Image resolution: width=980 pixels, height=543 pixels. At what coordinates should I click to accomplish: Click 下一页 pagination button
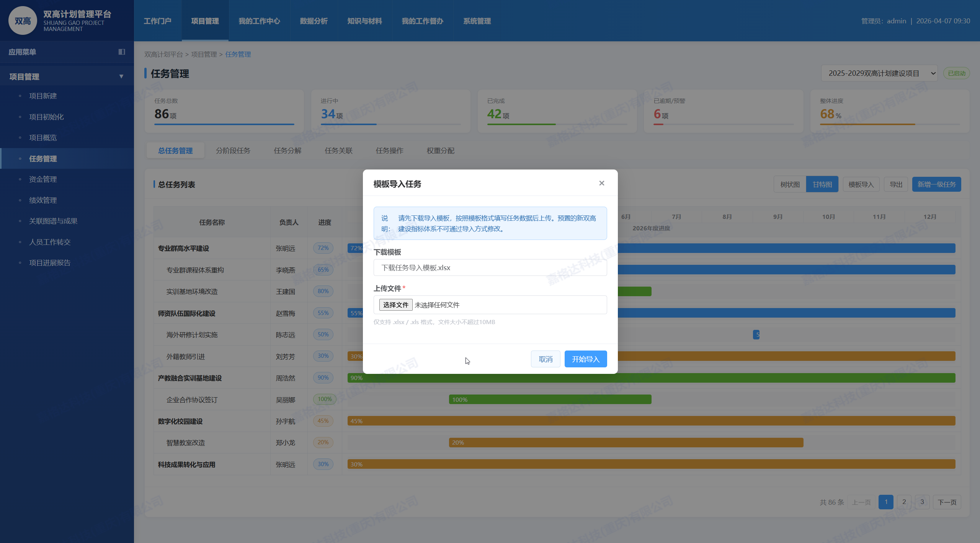tap(947, 502)
